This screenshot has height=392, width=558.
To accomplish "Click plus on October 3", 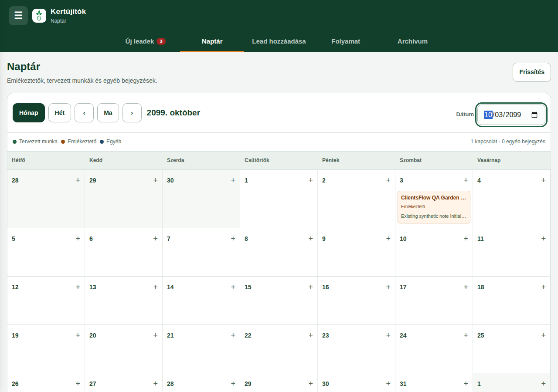I will coord(466,180).
